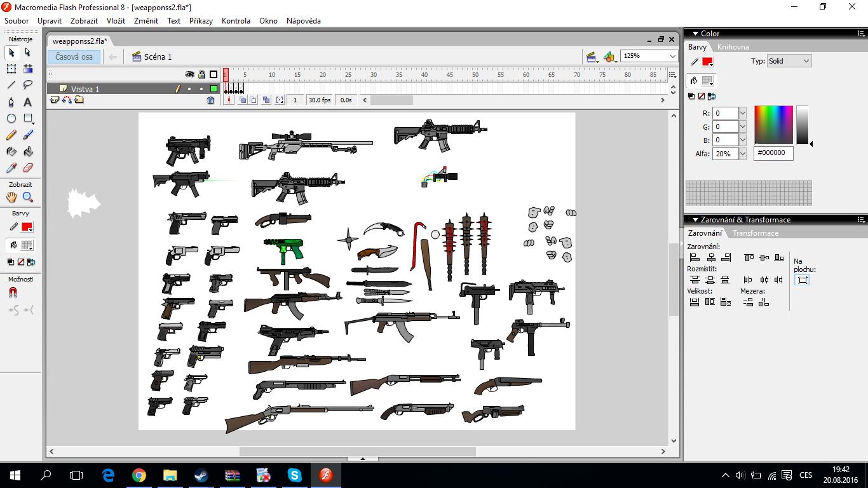Select the Free Transform tool

11,69
